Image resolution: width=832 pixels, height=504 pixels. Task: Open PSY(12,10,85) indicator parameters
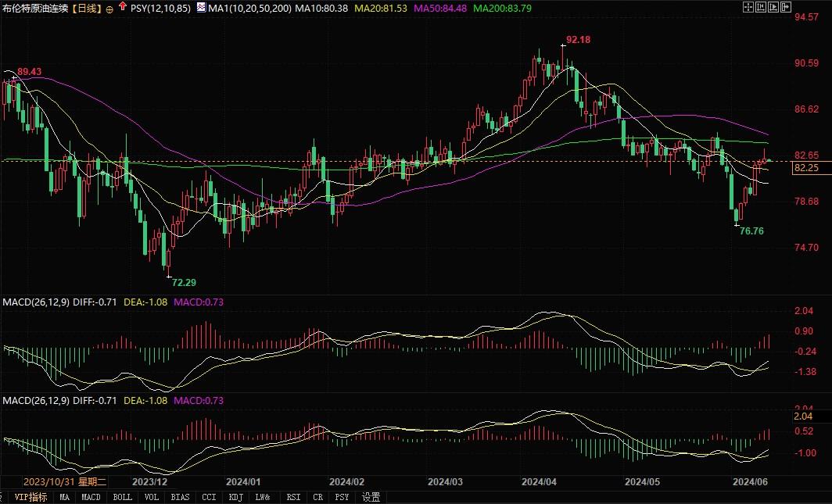point(160,8)
